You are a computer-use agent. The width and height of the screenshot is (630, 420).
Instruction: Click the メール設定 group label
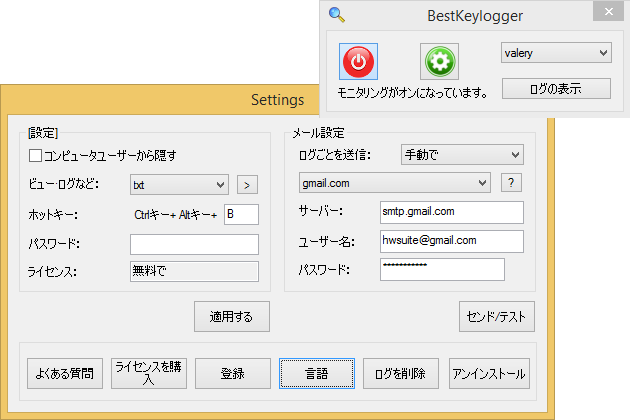tap(318, 133)
